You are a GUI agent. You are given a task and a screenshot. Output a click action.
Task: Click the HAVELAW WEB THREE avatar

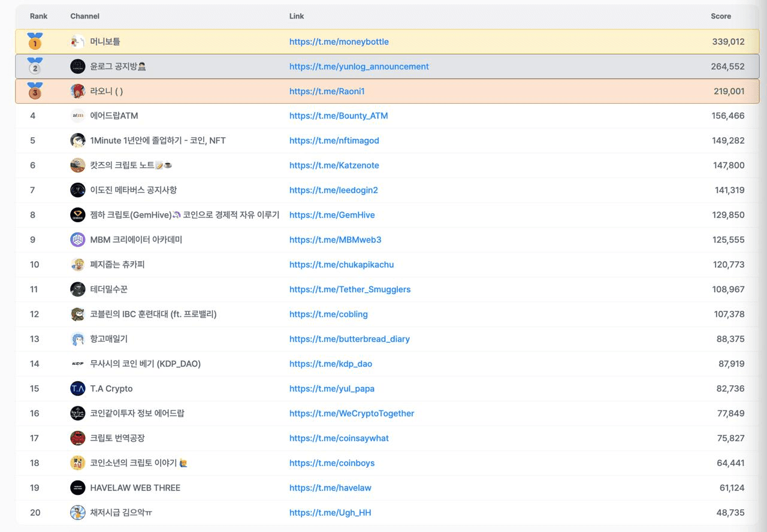78,488
